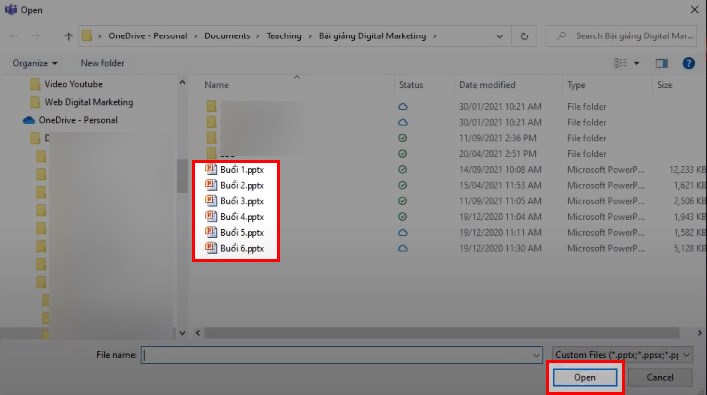Expand the address bar history dropdown
Viewport: 707px width, 395px height.
499,36
